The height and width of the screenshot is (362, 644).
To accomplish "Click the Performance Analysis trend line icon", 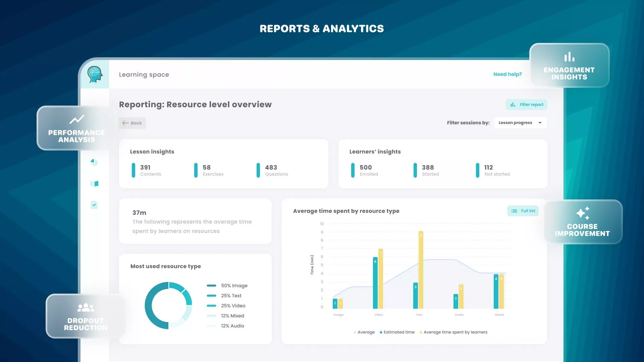I will (x=76, y=120).
